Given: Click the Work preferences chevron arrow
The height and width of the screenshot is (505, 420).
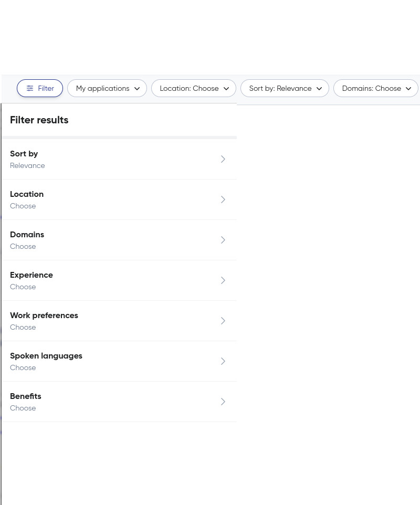Looking at the screenshot, I should tap(223, 321).
